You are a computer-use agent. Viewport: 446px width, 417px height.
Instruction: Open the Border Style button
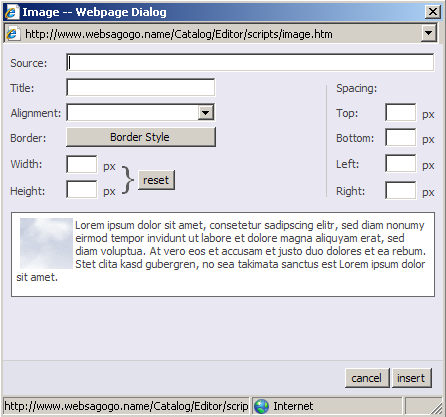(x=141, y=137)
